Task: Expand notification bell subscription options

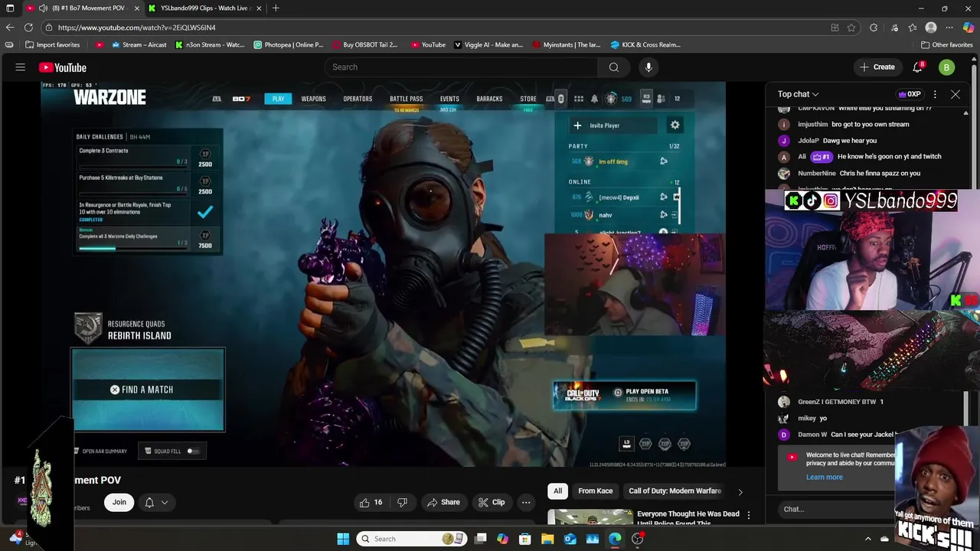Action: [165, 502]
